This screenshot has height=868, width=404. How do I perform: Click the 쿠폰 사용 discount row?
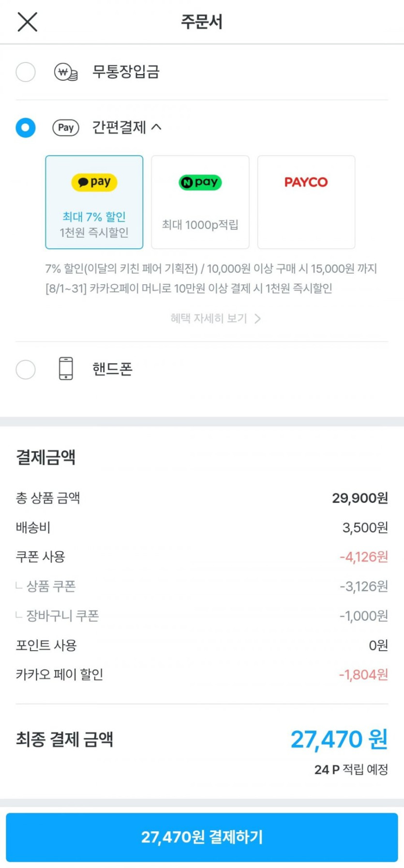[x=201, y=557]
